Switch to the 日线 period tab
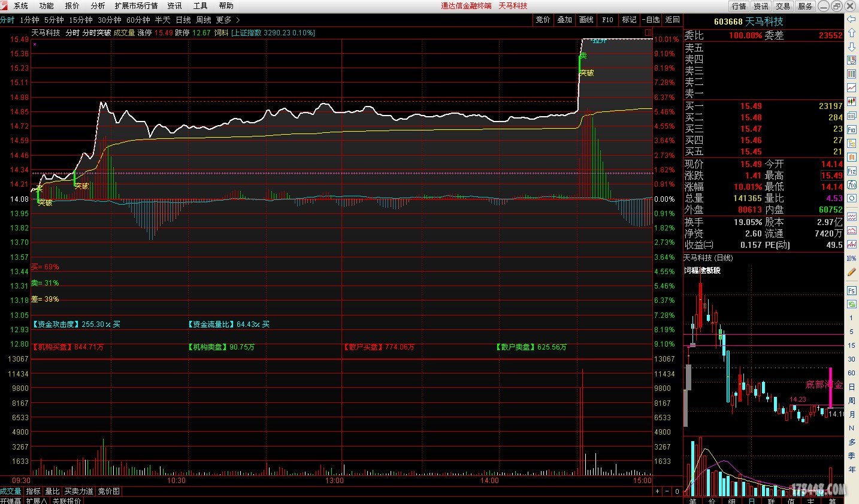Image resolution: width=859 pixels, height=504 pixels. 183,20
